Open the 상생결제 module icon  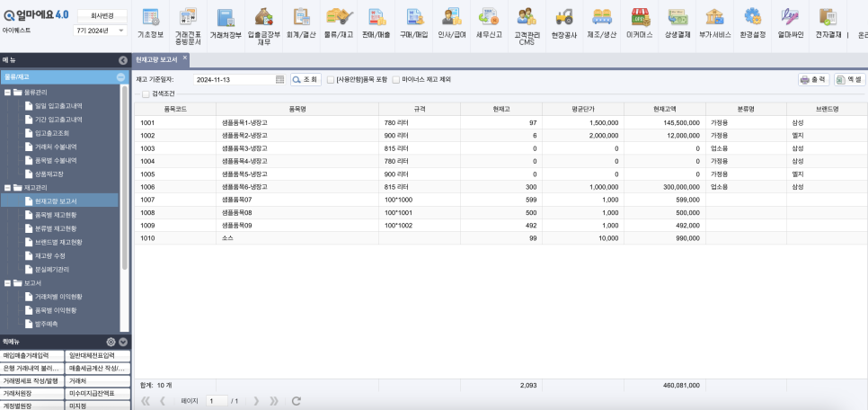pos(677,22)
